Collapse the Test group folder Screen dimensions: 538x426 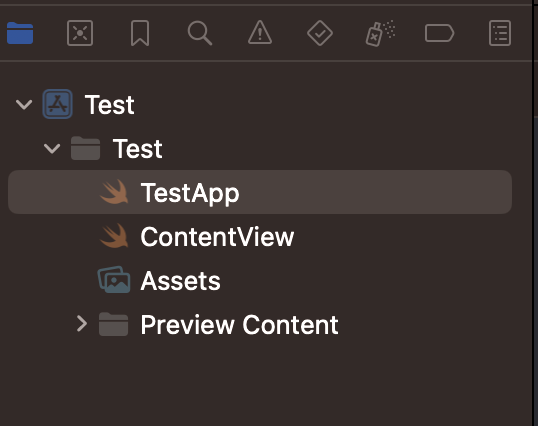tap(52, 149)
